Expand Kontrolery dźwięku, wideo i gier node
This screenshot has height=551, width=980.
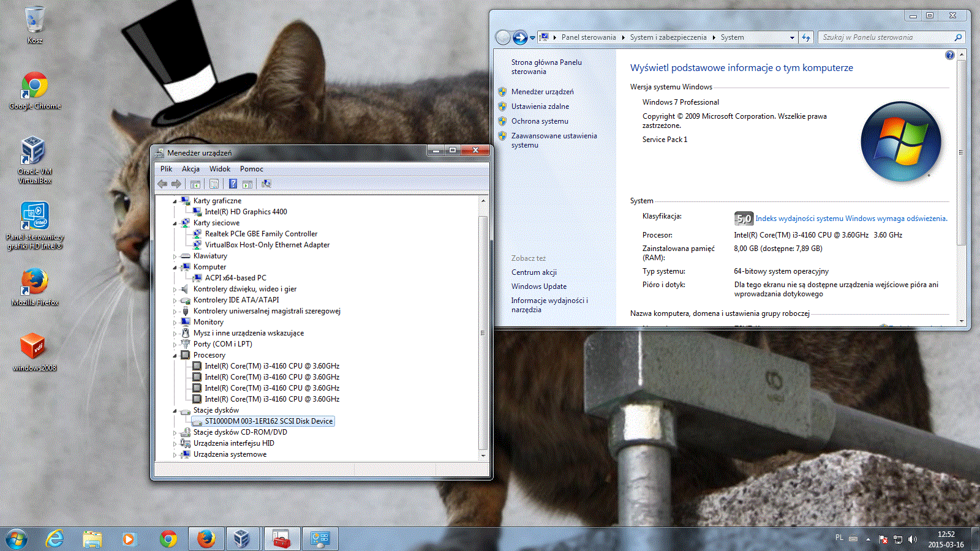(175, 289)
